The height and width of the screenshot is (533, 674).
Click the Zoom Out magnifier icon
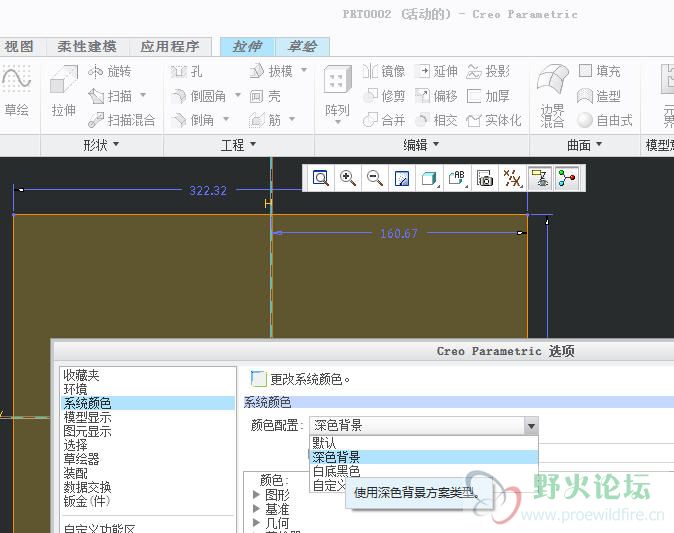point(374,178)
